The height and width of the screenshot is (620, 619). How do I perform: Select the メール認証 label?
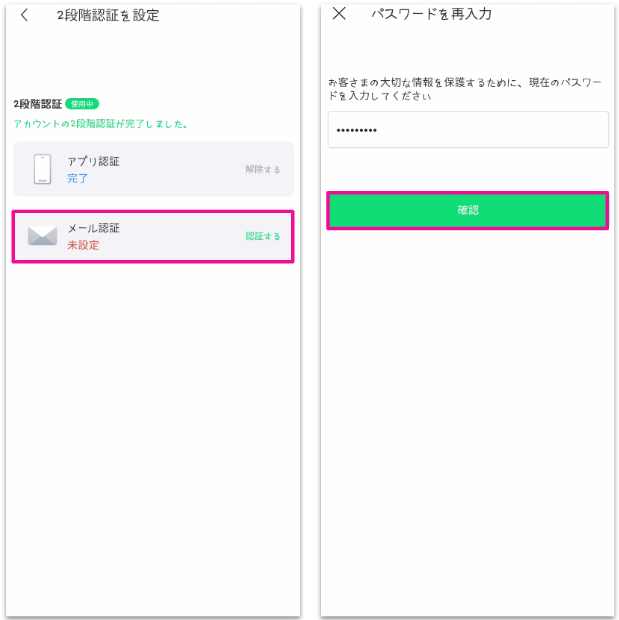pyautogui.click(x=93, y=228)
